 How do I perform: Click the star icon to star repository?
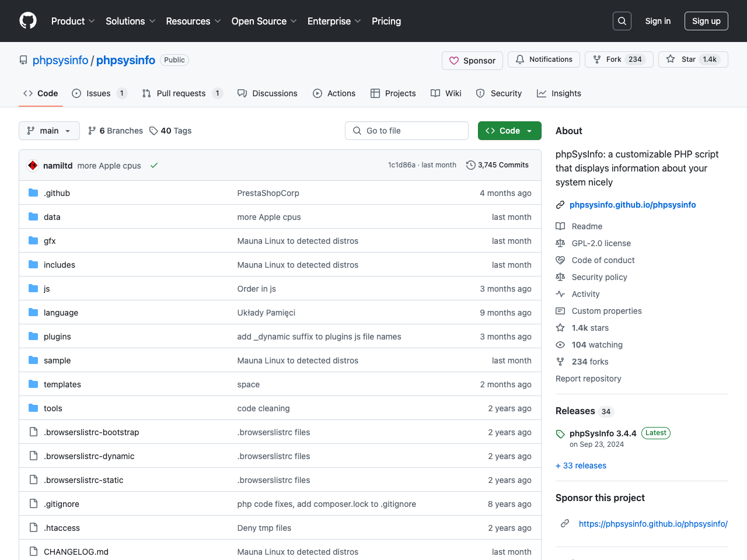click(x=671, y=60)
